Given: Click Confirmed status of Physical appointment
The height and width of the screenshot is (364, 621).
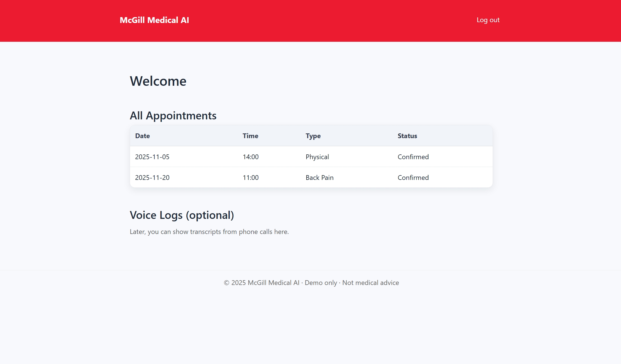Looking at the screenshot, I should pos(413,157).
